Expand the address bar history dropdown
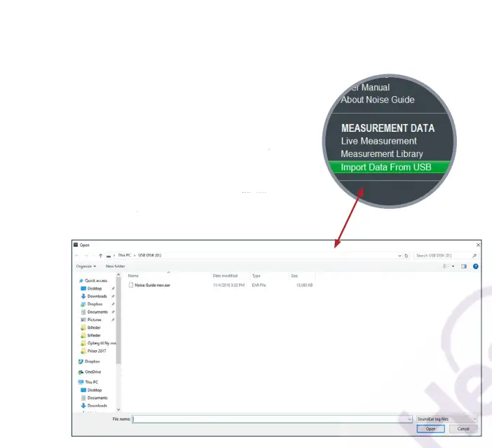492x448 pixels. 399,256
